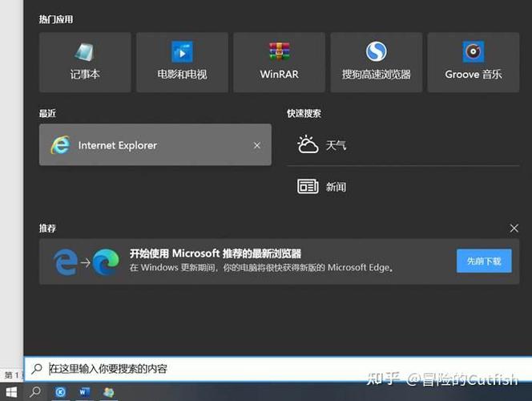Click the new Microsoft Edge logo icon
The width and height of the screenshot is (532, 401).
(107, 261)
